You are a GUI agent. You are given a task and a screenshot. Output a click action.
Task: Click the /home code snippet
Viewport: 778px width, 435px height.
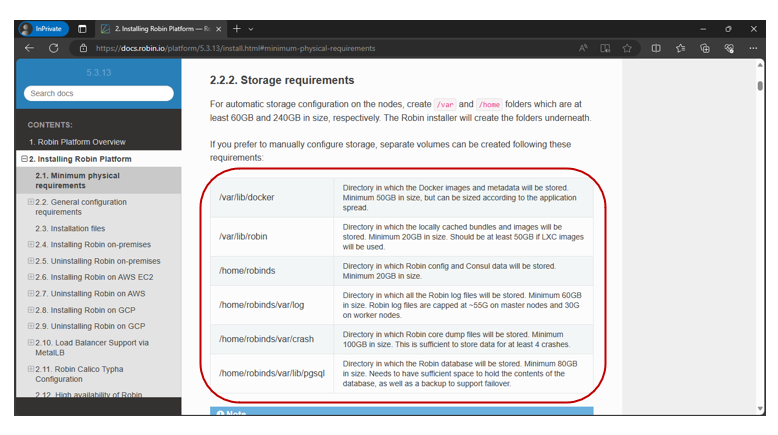[x=489, y=105]
